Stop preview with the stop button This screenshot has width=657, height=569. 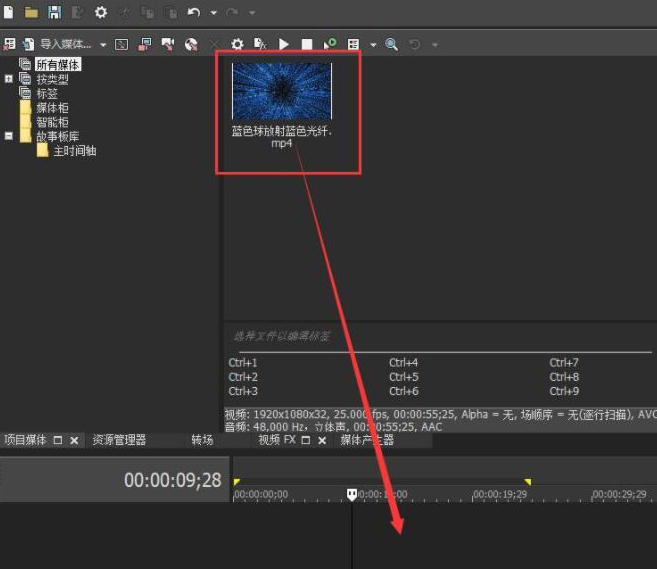point(307,44)
